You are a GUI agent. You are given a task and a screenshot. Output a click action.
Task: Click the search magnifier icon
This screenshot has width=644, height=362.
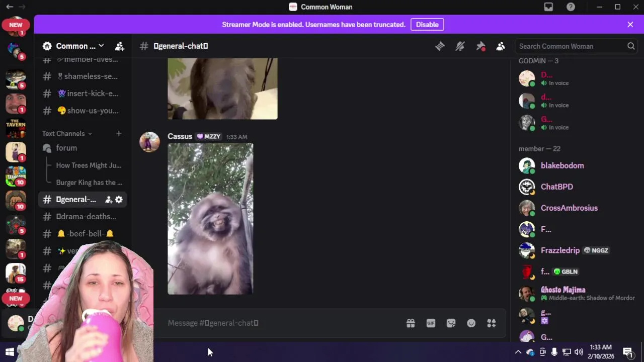pos(631,46)
